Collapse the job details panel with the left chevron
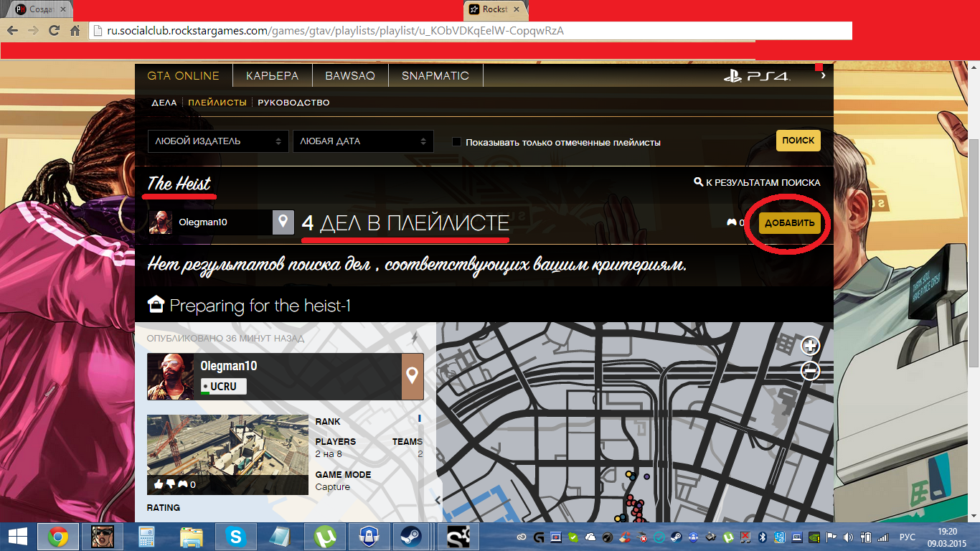 (438, 500)
